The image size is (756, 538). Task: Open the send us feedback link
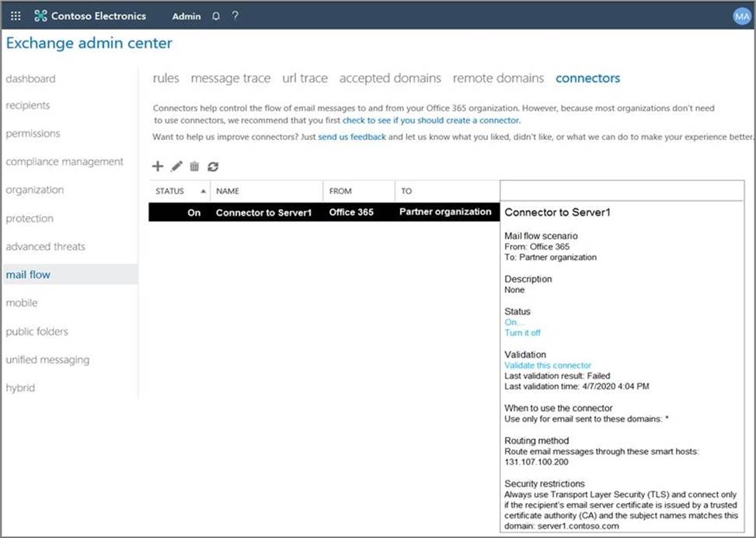click(x=352, y=137)
